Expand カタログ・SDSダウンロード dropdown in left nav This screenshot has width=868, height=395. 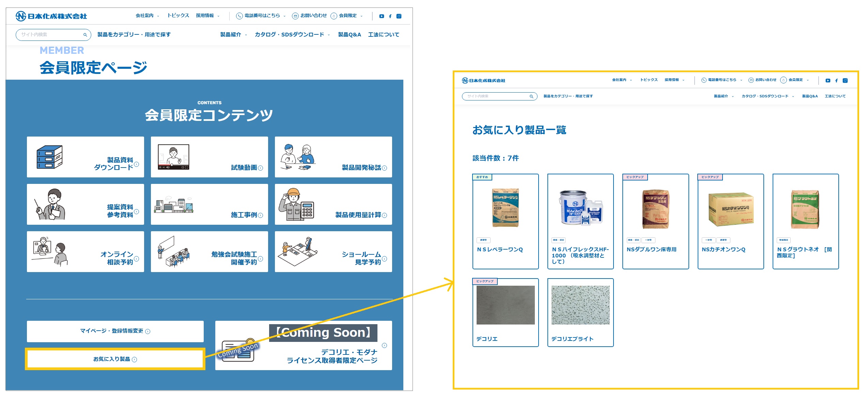292,35
